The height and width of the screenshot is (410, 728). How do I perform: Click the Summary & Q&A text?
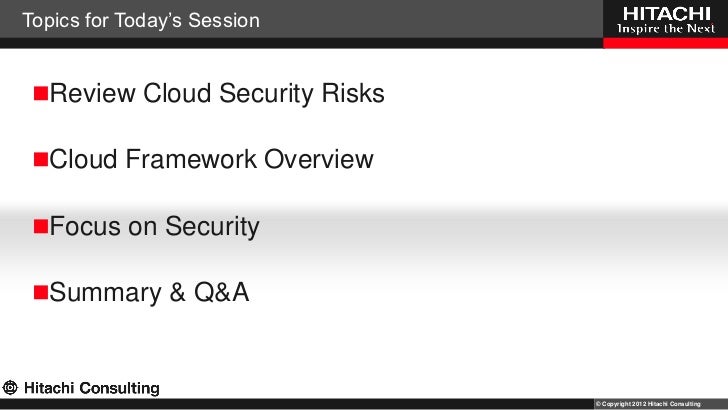[149, 293]
